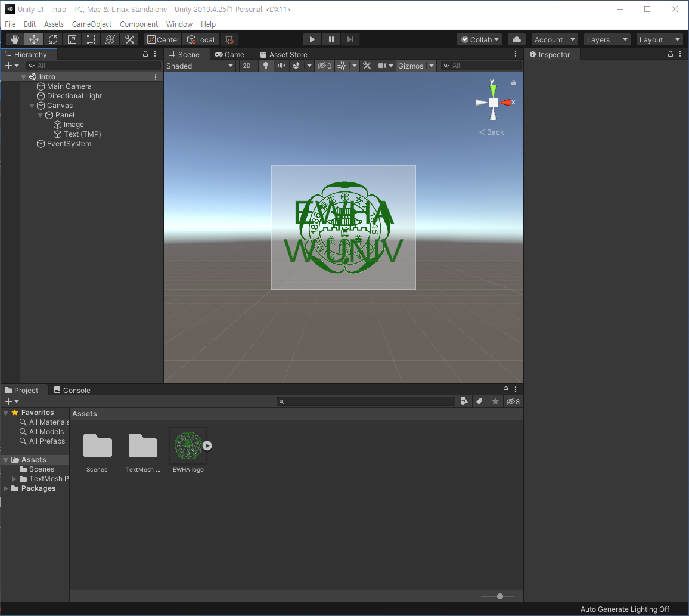Viewport: 689px width, 616px height.
Task: Toggle scene grid visibility
Action: (342, 66)
